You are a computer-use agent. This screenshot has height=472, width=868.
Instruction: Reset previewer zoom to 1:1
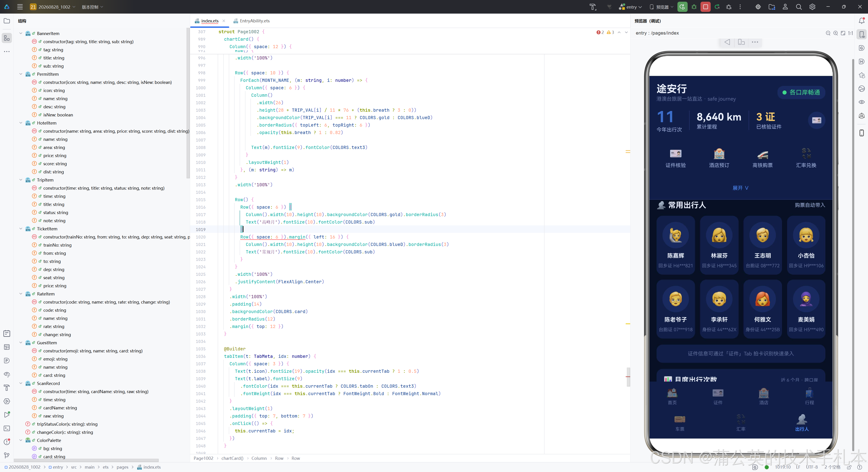[850, 33]
